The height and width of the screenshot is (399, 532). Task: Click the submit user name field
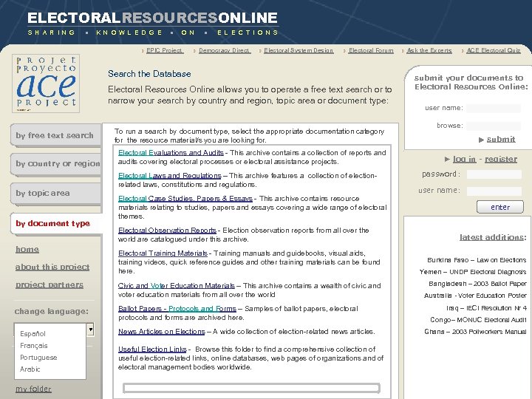(494, 108)
